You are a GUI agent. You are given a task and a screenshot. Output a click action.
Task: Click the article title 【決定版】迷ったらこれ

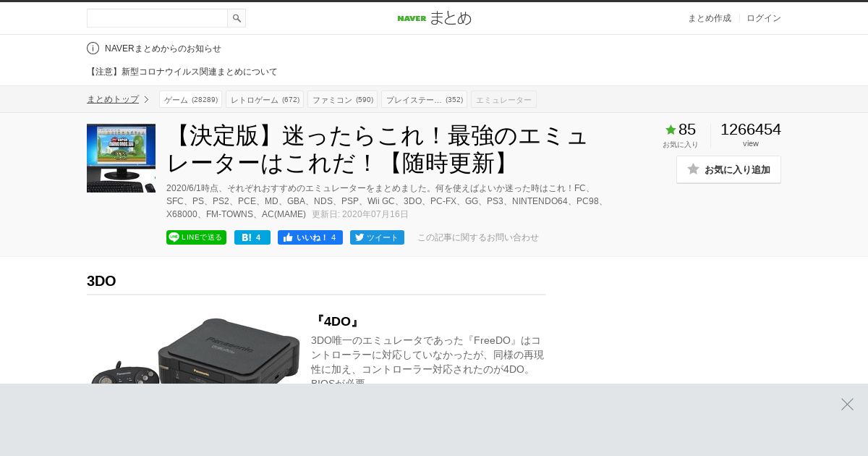pos(378,150)
